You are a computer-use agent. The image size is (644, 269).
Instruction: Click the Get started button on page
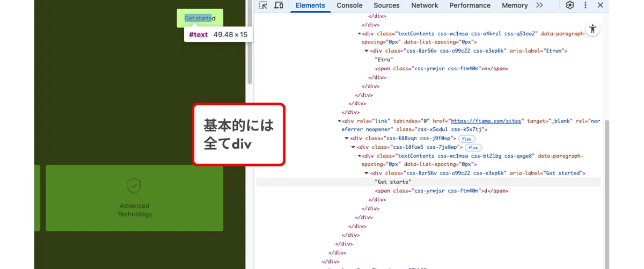200,18
